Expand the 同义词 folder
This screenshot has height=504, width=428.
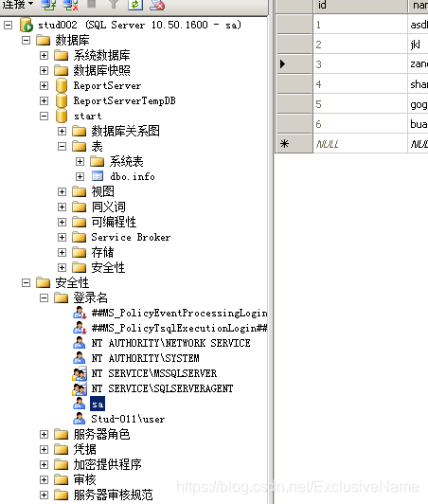pyautogui.click(x=62, y=207)
